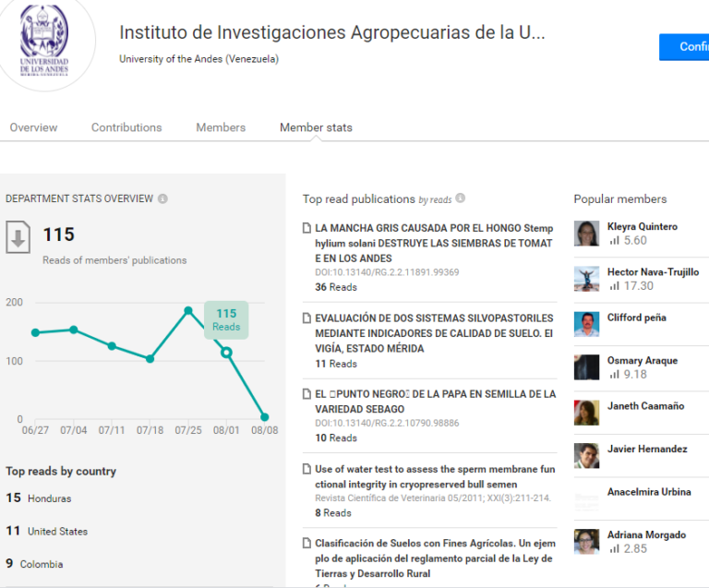
Task: Click DOI 10.13140/RG.2.2.10790.98886 text
Action: click(387, 423)
